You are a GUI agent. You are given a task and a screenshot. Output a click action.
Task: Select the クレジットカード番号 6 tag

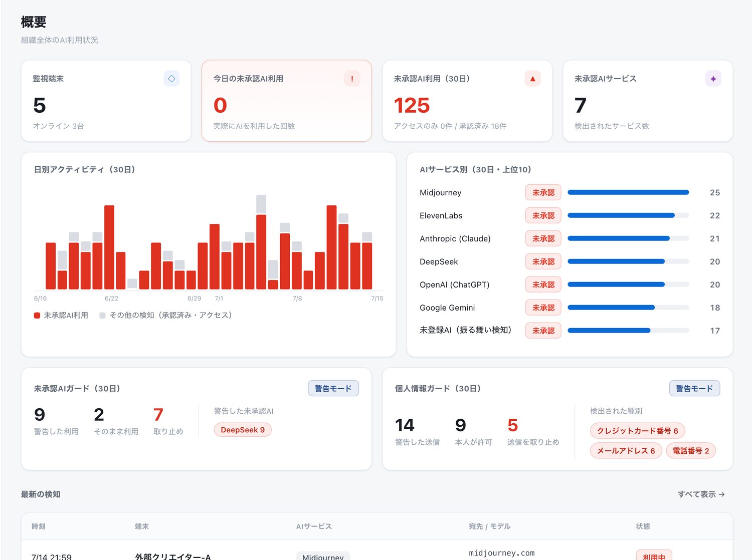pos(637,431)
